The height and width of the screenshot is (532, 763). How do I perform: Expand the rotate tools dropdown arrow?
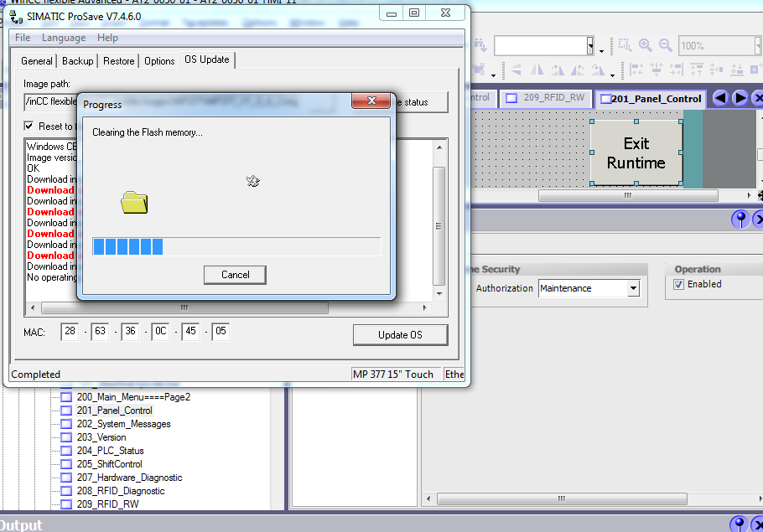[x=612, y=75]
